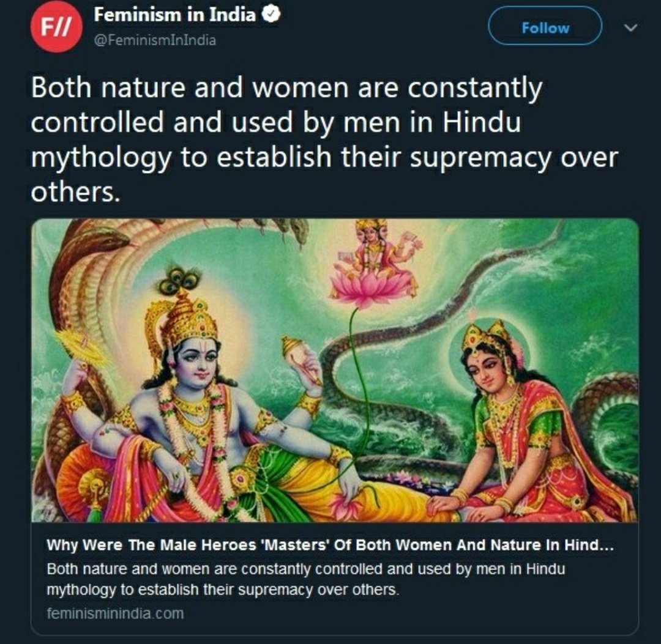The height and width of the screenshot is (644, 661).
Task: Click the verified badge beside Feminism in India
Action: (x=271, y=15)
